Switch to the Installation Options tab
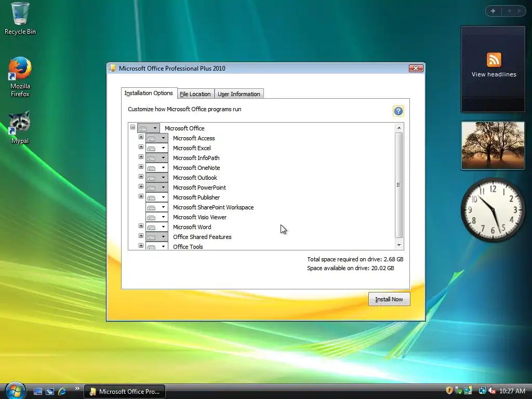This screenshot has height=399, width=532. tap(149, 93)
